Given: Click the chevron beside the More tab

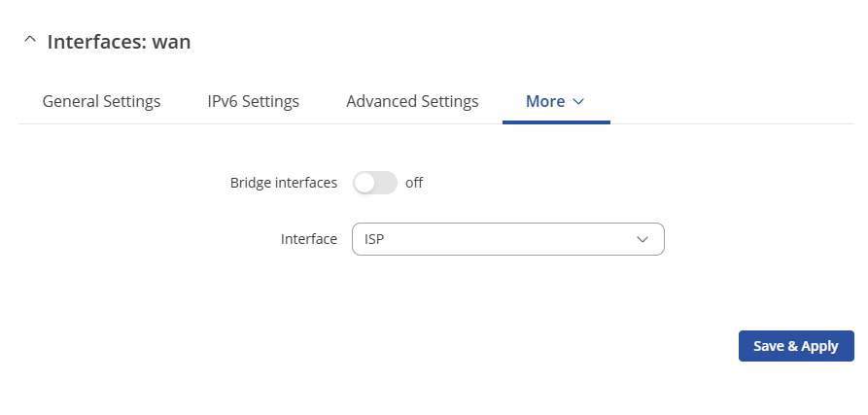Looking at the screenshot, I should (x=578, y=102).
